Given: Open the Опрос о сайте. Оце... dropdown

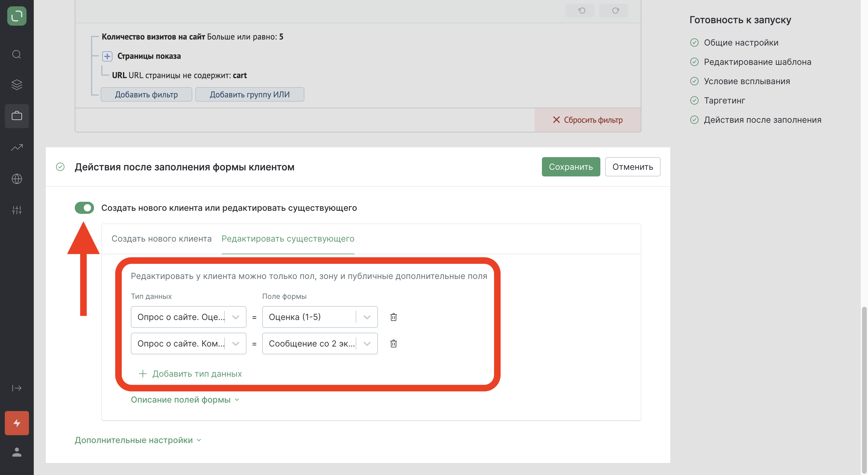Looking at the screenshot, I should tap(188, 317).
